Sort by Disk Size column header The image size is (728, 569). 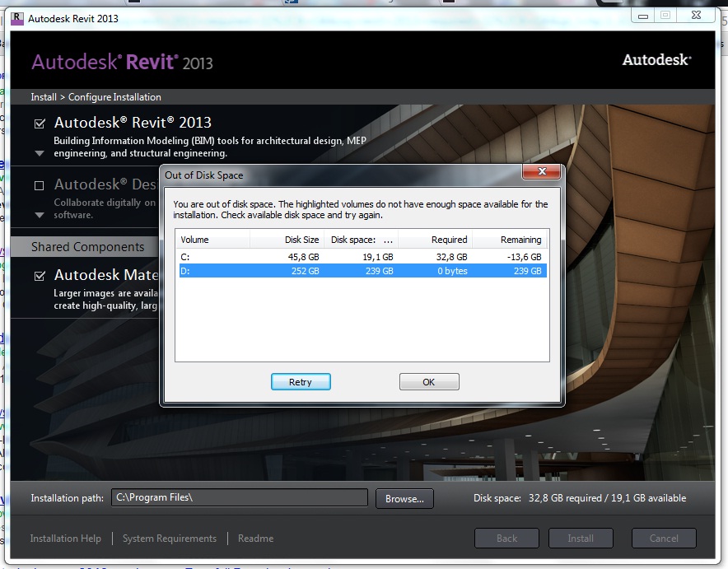[x=287, y=240]
